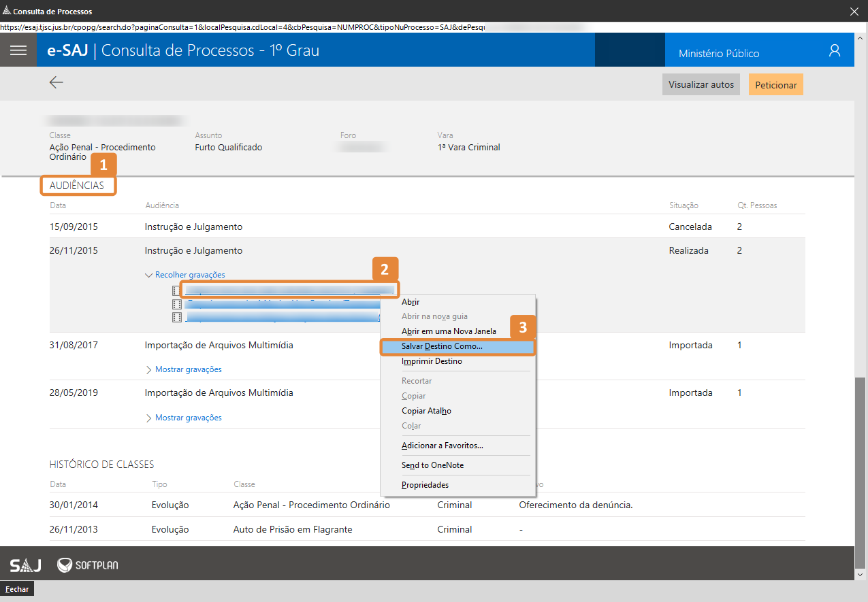Image resolution: width=868 pixels, height=602 pixels.
Task: Click the third recording film icon
Action: point(177,317)
